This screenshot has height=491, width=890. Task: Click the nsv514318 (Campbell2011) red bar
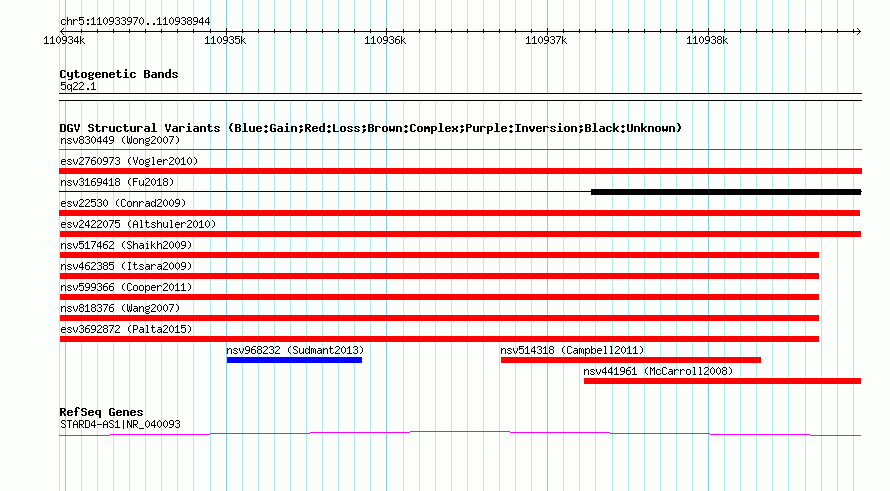coord(631,360)
